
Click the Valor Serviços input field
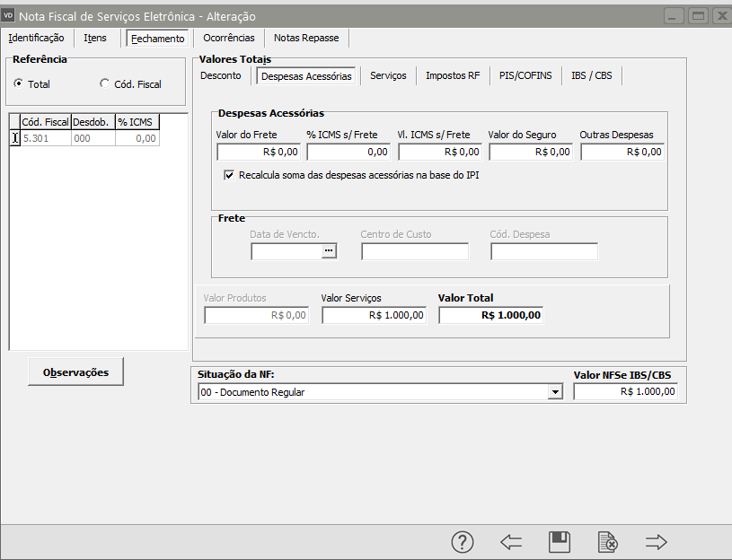(374, 315)
